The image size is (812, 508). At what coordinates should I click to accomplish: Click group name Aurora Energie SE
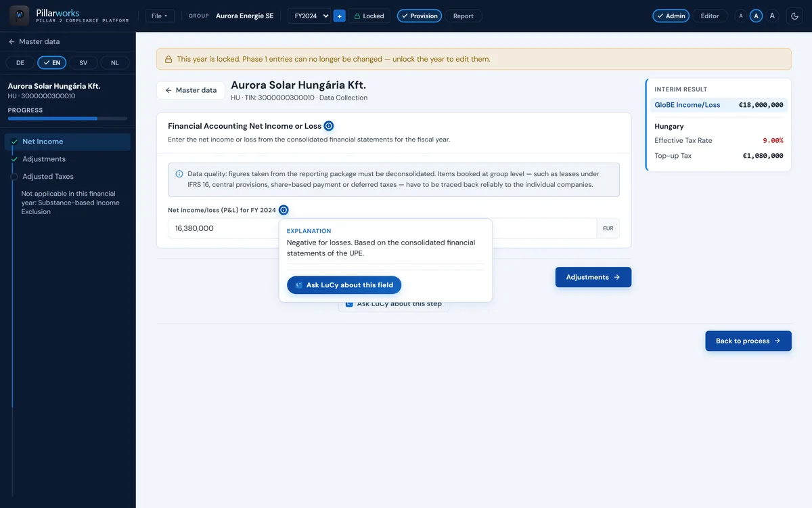click(x=245, y=16)
